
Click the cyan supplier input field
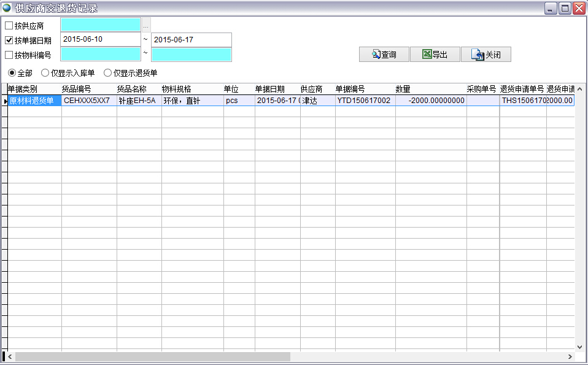[x=101, y=25]
